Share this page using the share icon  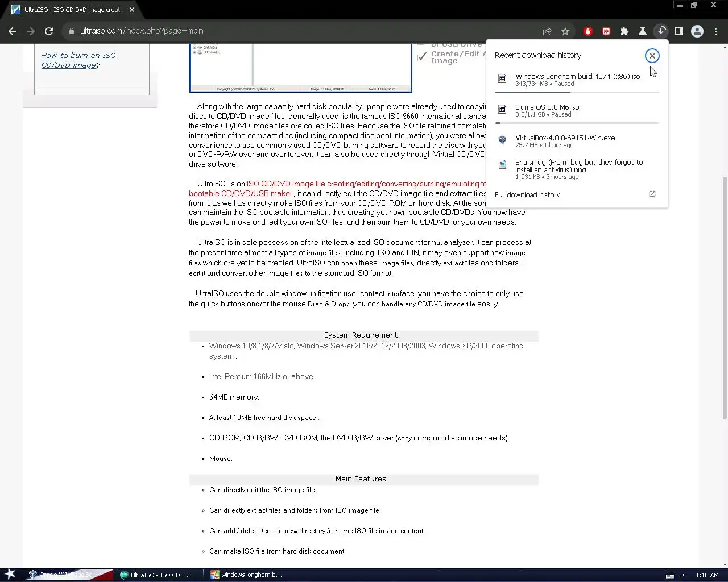tap(547, 31)
